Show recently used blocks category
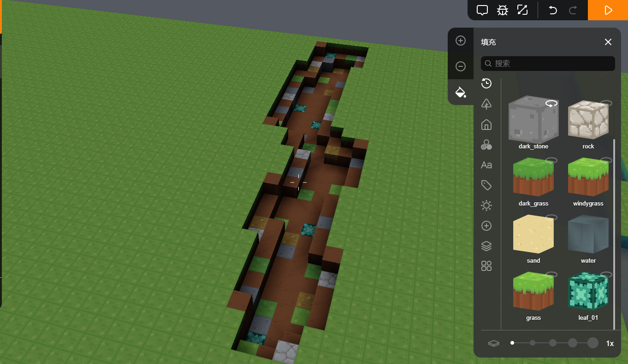628x364 pixels. pyautogui.click(x=486, y=83)
